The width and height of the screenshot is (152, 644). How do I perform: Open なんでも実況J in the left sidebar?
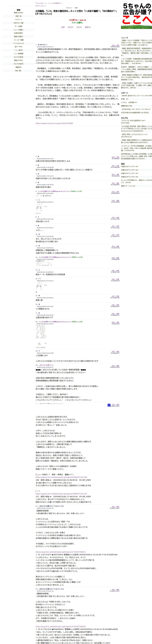tap(18, 57)
